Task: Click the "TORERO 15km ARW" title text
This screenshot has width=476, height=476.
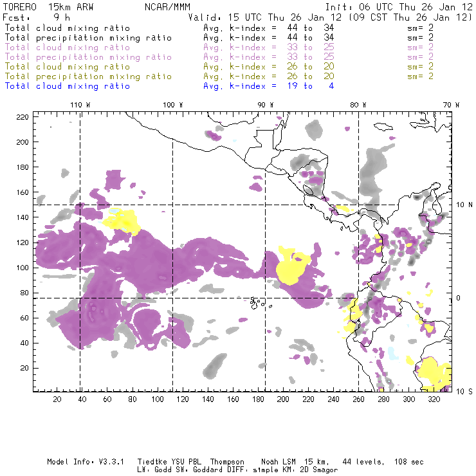Action: click(x=48, y=7)
